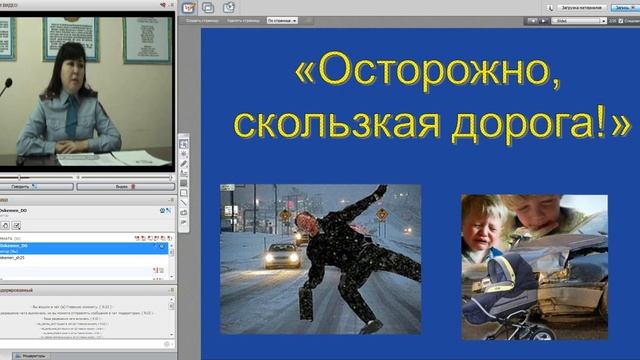Screen dimensions: 640x360
Task: Click Удалить страницу in whiteboard bar
Action: pyautogui.click(x=243, y=20)
